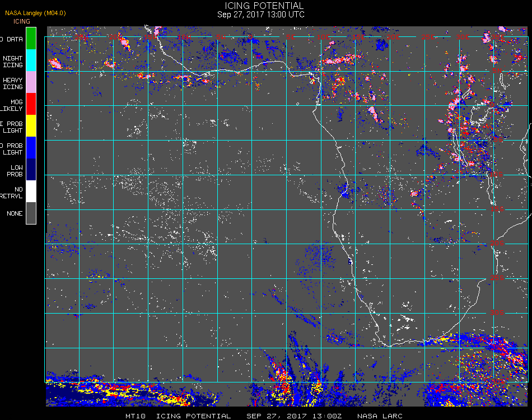Click the '25E' longitude label
Image resolution: width=532 pixels, height=420 pixels.
pyautogui.click(x=428, y=37)
